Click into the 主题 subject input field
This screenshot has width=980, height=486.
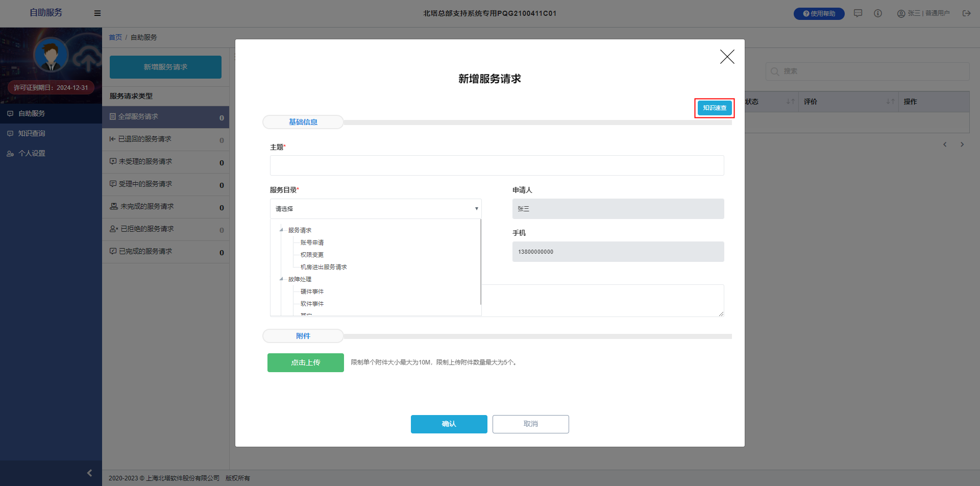(x=497, y=165)
